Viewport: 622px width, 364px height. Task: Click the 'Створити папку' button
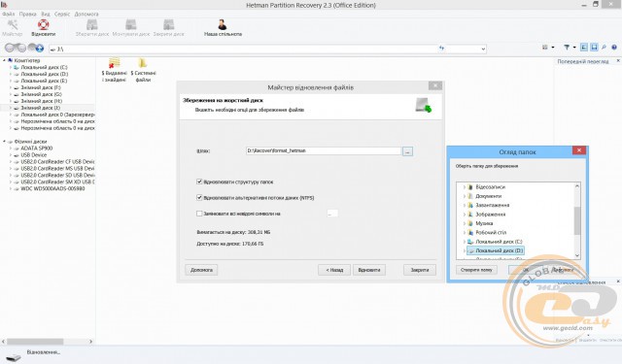(x=476, y=270)
